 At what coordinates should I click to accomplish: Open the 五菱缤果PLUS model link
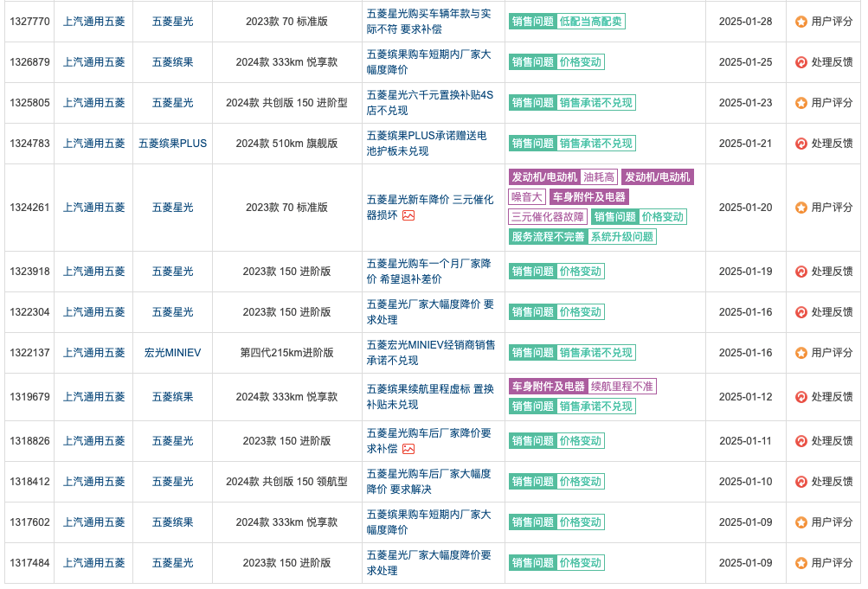173,144
